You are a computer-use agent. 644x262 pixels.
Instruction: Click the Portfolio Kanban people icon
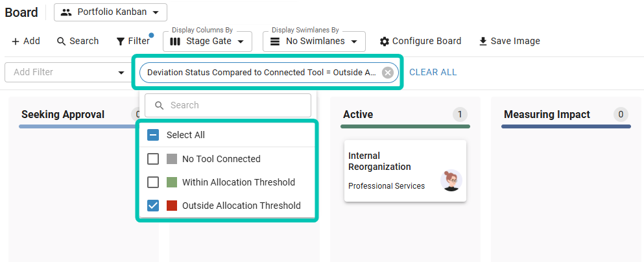pyautogui.click(x=66, y=12)
